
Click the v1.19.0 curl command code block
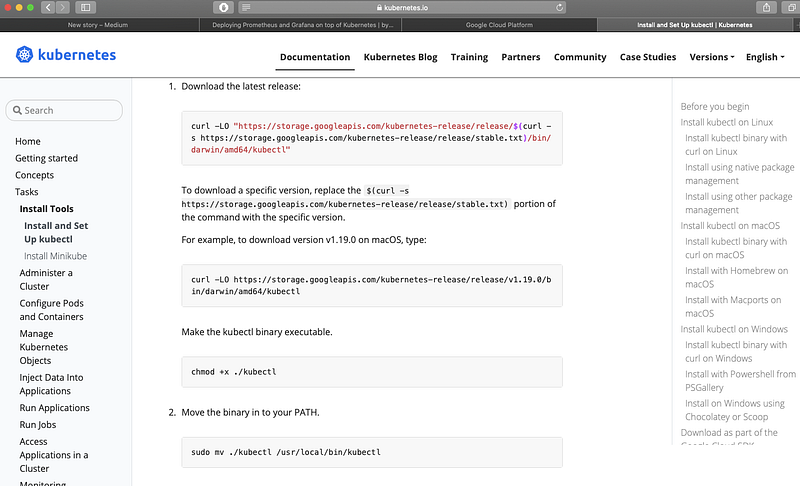tap(372, 286)
